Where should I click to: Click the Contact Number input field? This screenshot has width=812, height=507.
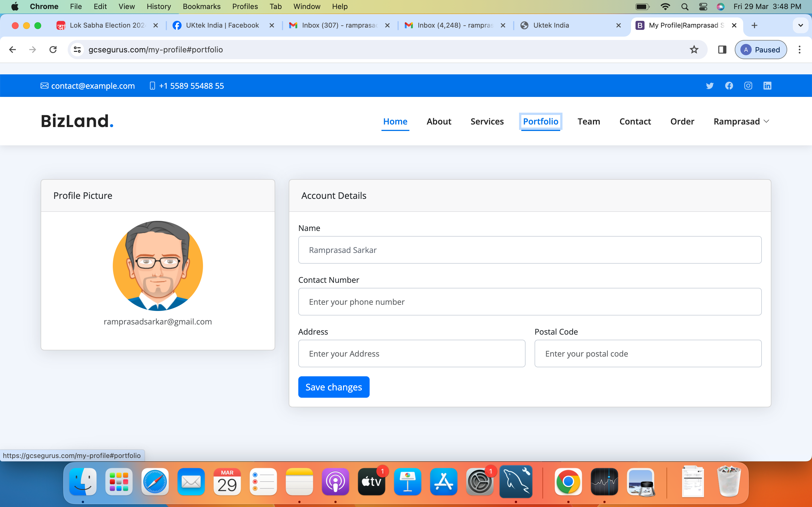click(529, 301)
